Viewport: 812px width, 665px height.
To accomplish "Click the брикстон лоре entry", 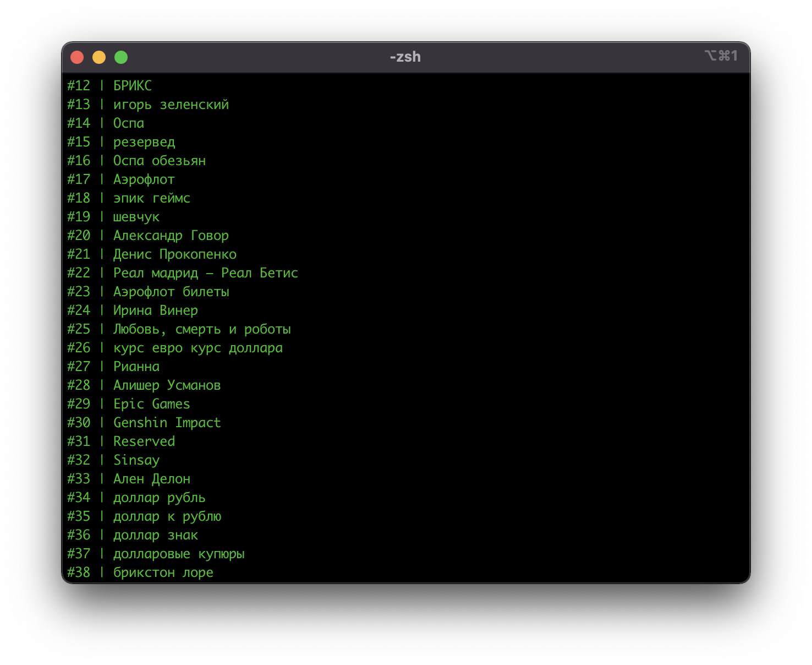I will click(x=163, y=573).
